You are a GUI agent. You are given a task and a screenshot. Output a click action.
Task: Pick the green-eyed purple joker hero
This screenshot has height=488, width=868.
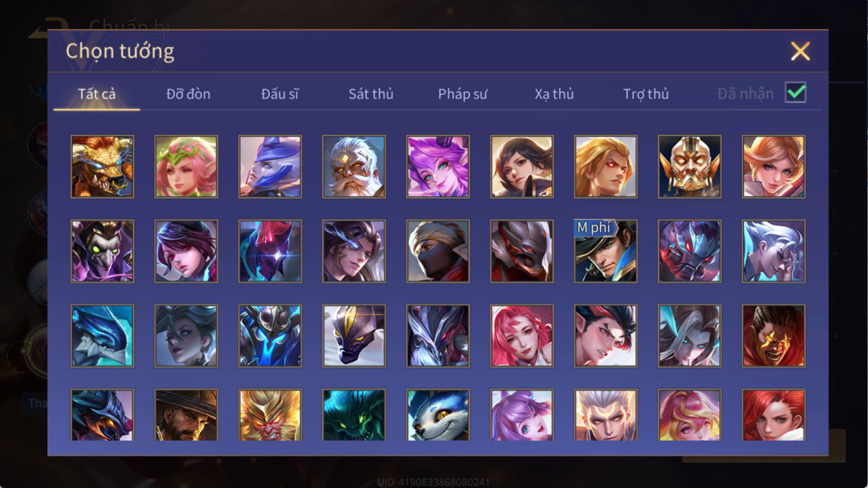click(x=102, y=251)
